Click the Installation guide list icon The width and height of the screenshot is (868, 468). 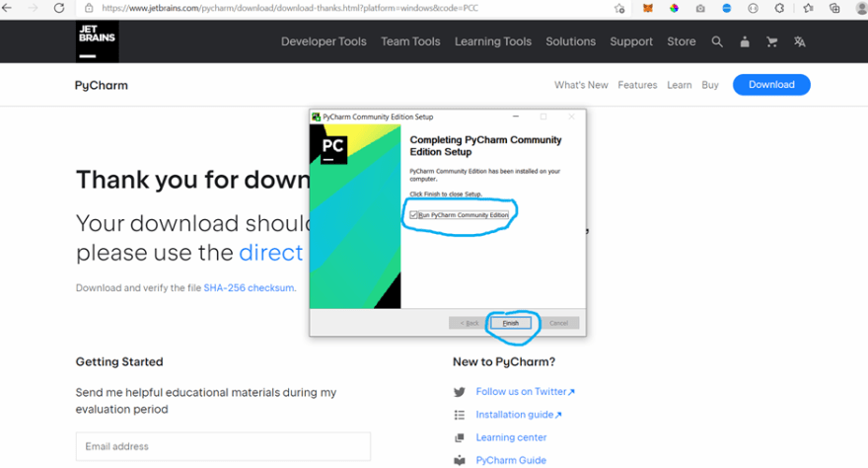[x=460, y=415]
